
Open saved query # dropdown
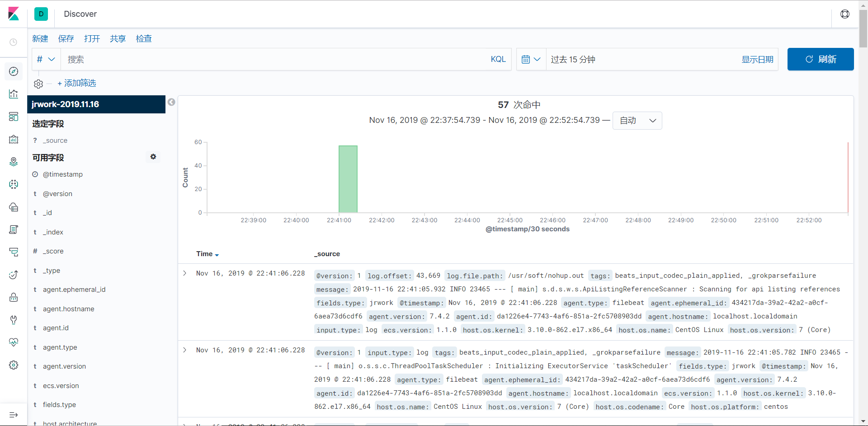46,59
